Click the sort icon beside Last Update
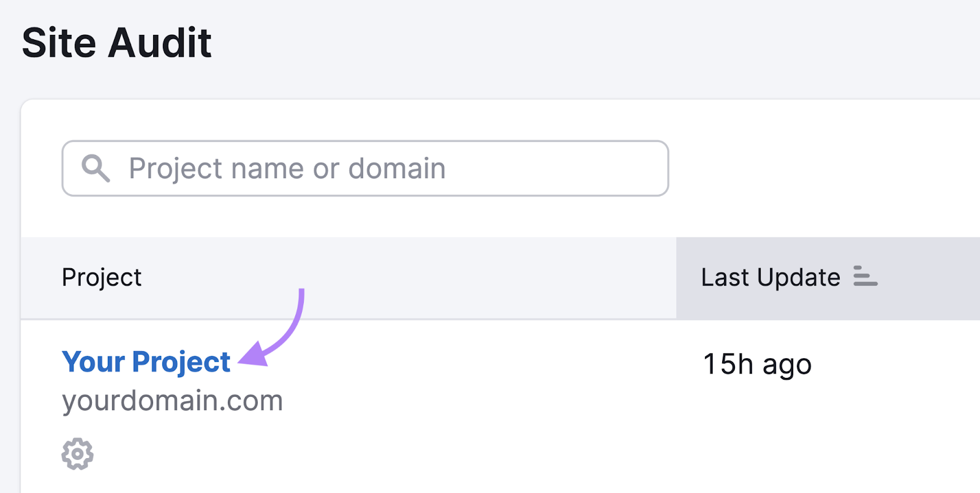 coord(865,276)
